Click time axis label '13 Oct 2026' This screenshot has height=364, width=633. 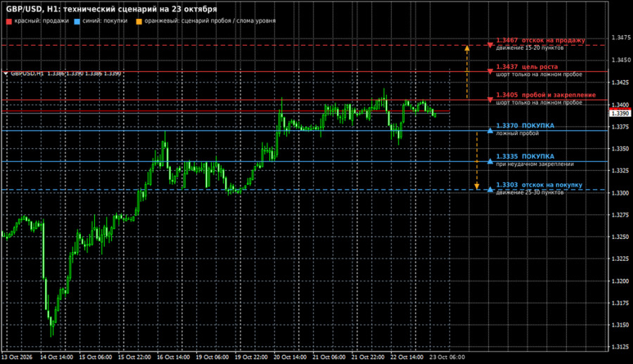(17, 357)
